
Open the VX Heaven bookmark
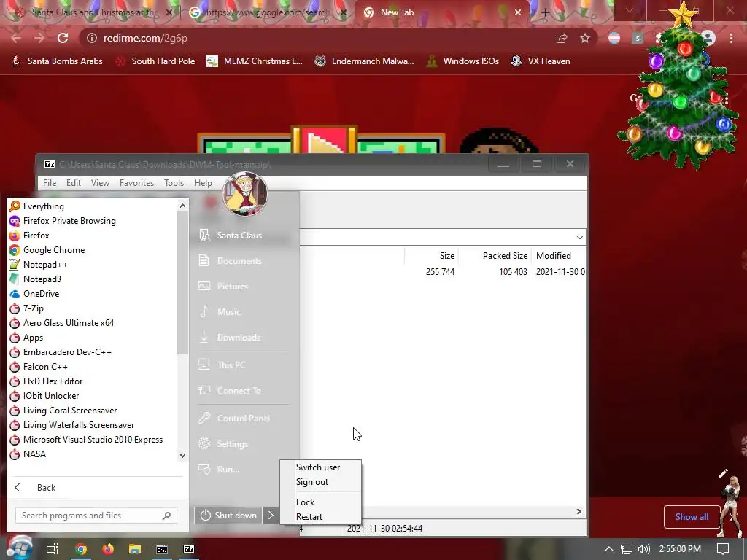pos(541,61)
